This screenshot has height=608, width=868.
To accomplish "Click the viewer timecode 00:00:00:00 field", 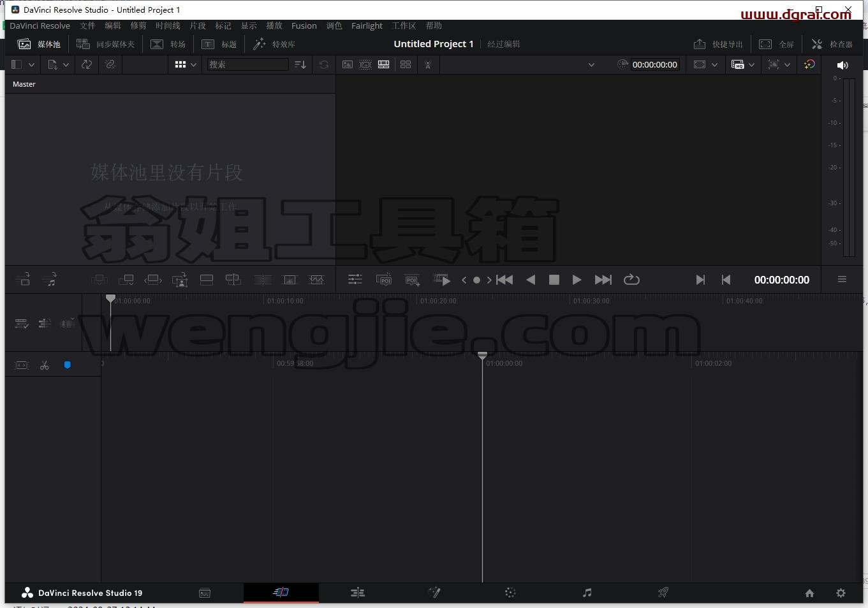I will pos(655,64).
